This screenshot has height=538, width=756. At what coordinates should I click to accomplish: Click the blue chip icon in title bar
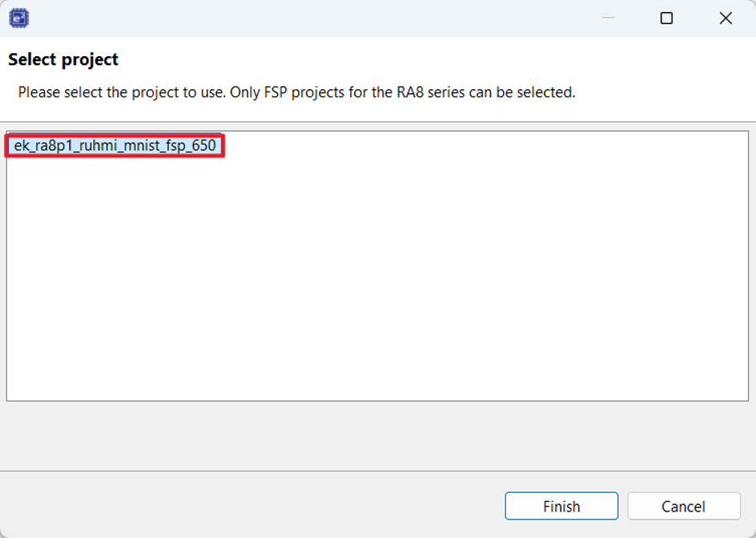click(18, 18)
